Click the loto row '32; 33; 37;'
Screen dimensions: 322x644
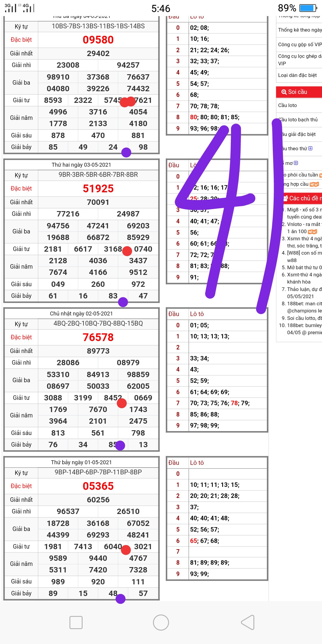click(x=205, y=61)
